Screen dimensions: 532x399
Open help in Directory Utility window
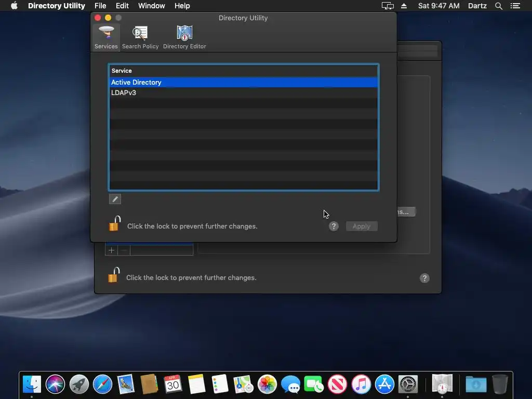pyautogui.click(x=334, y=227)
